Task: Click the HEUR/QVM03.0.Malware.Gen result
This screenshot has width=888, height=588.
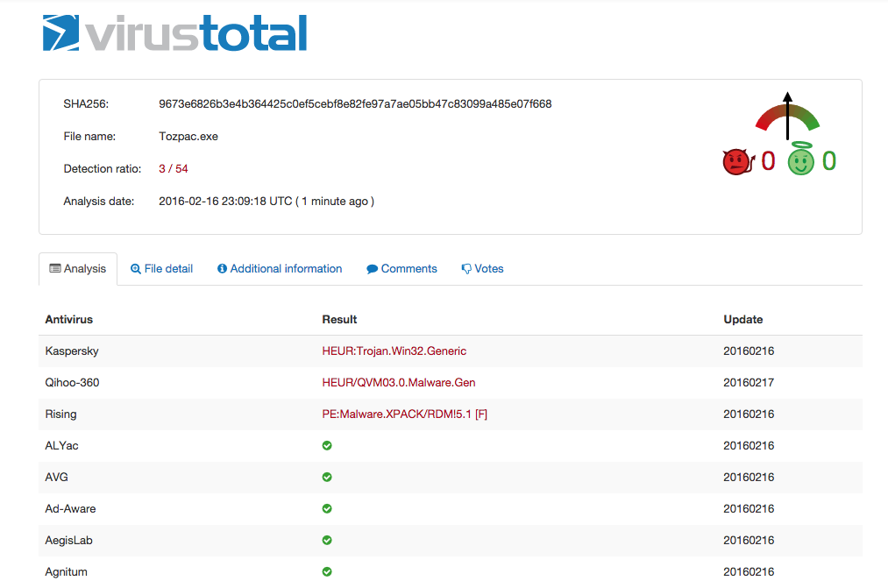Action: tap(399, 383)
